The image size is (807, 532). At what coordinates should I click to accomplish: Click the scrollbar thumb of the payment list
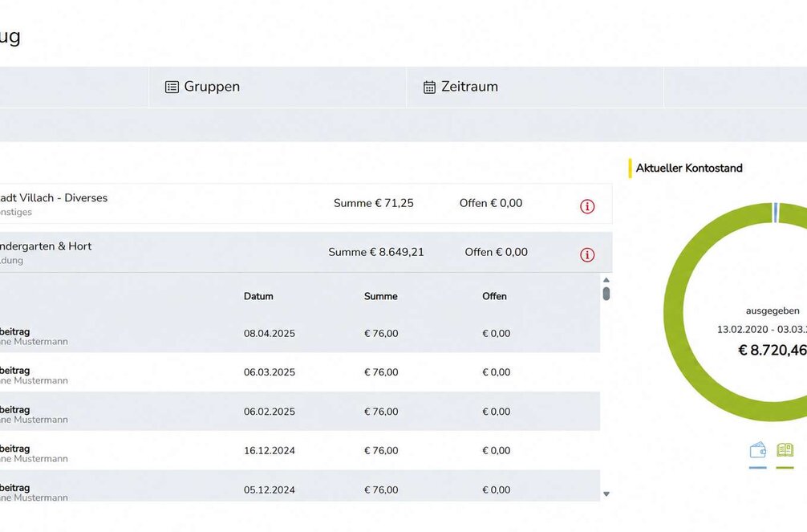tap(606, 294)
